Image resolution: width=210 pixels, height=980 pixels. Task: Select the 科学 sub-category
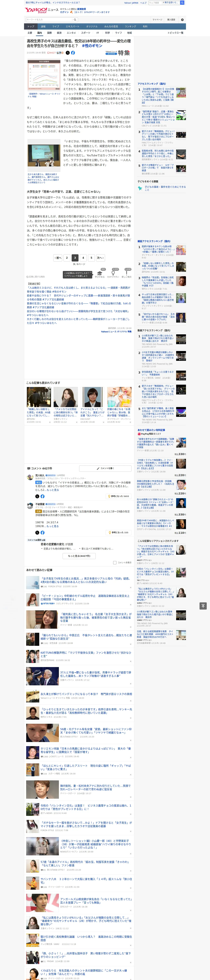pyautogui.click(x=107, y=33)
